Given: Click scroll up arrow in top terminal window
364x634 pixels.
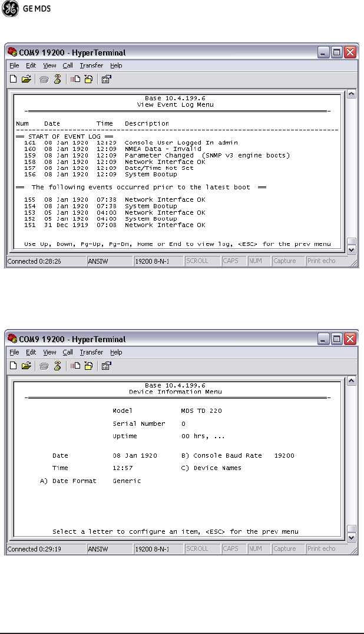Looking at the screenshot, I should (x=351, y=94).
